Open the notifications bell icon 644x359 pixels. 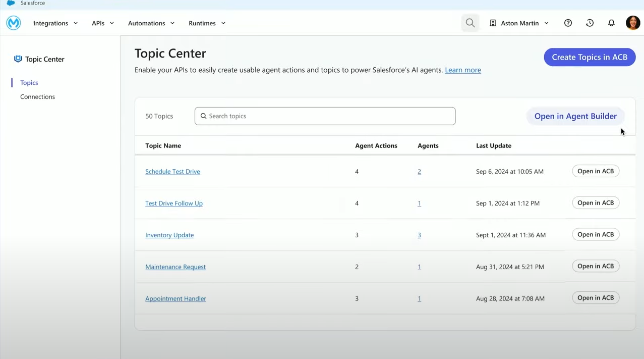pos(611,23)
